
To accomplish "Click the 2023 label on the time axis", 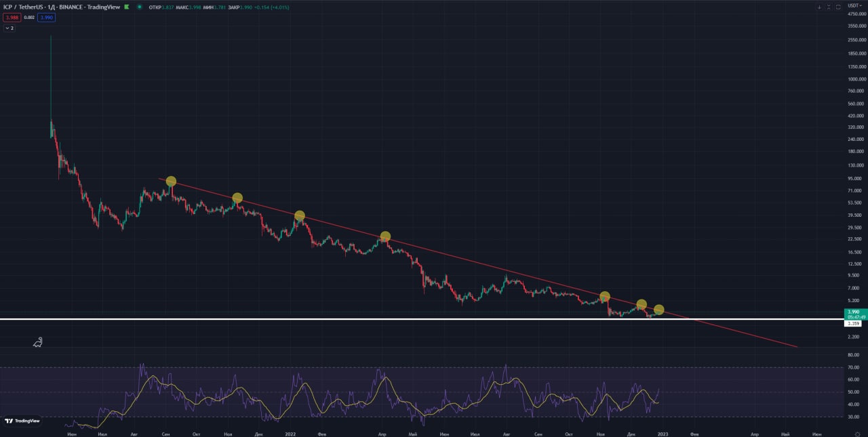I will point(663,432).
